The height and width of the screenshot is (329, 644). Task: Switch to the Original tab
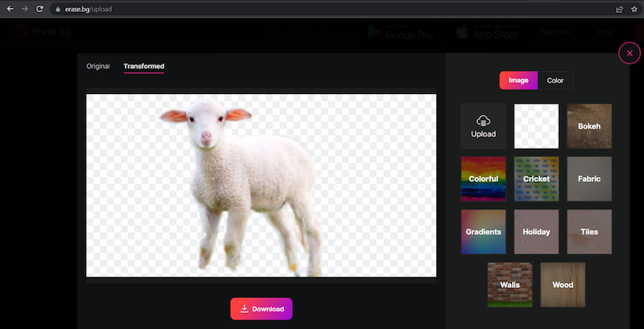click(x=97, y=66)
